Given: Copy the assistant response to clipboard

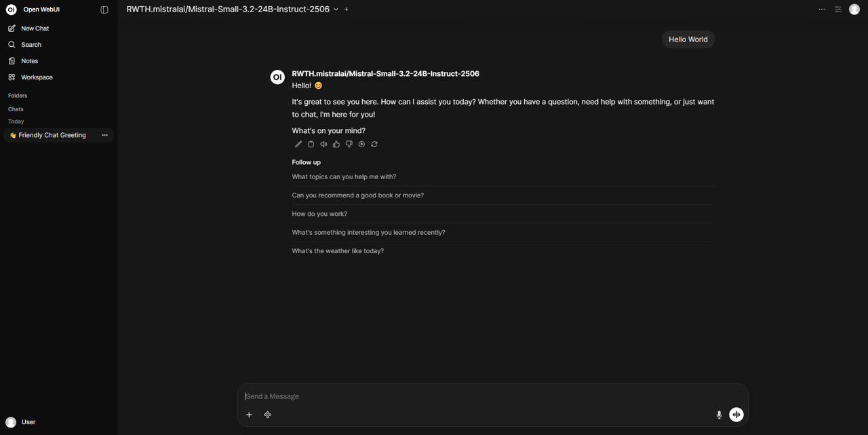Looking at the screenshot, I should pos(311,145).
